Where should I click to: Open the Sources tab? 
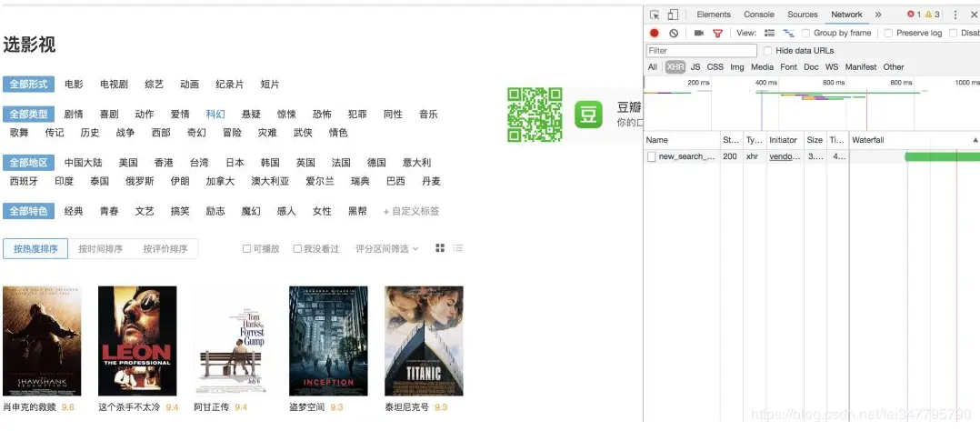803,15
